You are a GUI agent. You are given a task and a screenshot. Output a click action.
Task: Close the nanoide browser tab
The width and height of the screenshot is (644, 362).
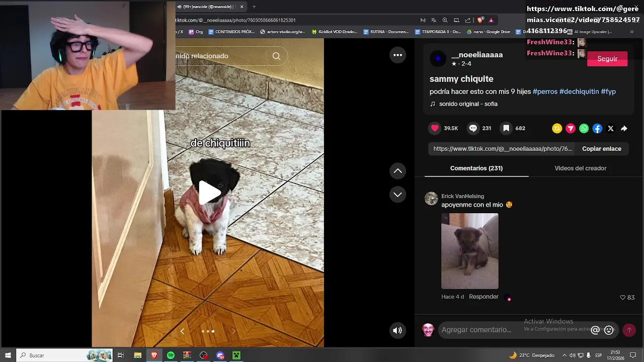pyautogui.click(x=242, y=7)
